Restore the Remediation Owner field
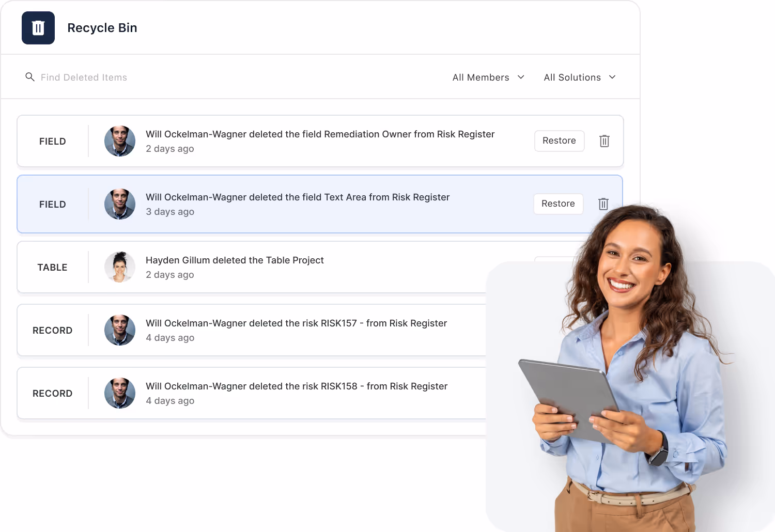The image size is (775, 532). (559, 141)
